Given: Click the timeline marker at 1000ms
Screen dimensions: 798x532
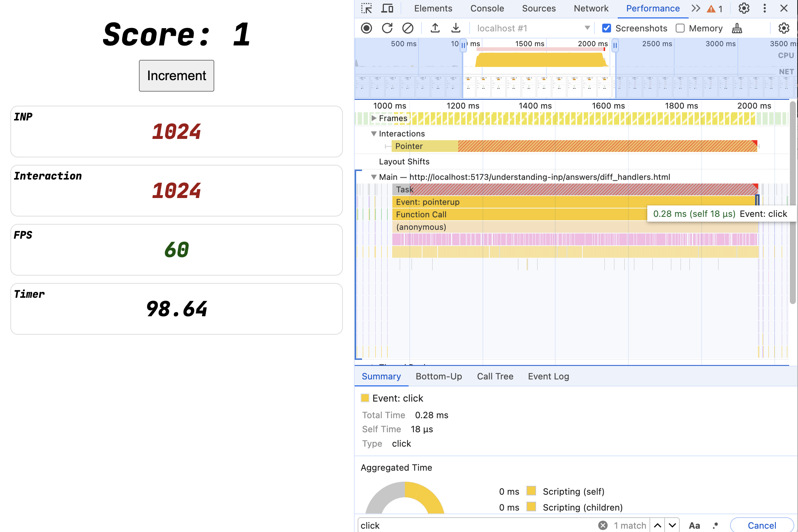Looking at the screenshot, I should click(389, 106).
